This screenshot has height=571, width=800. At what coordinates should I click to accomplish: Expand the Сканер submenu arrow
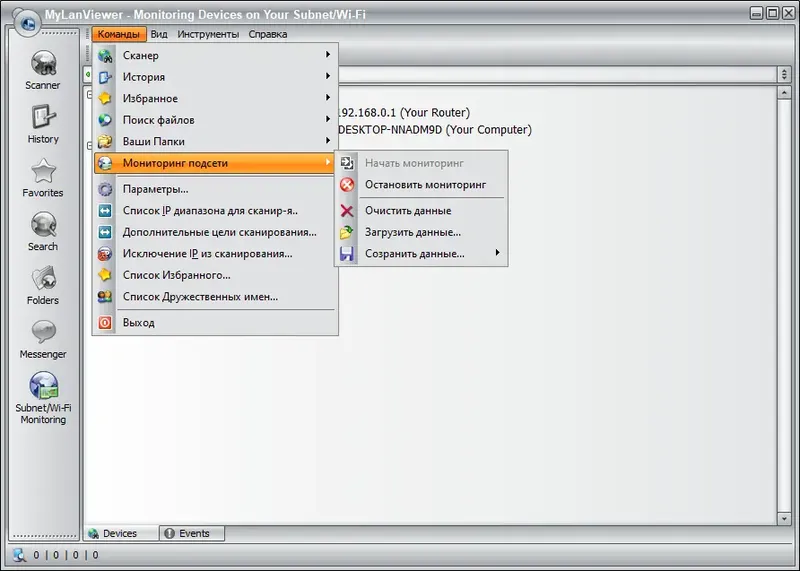(x=328, y=55)
